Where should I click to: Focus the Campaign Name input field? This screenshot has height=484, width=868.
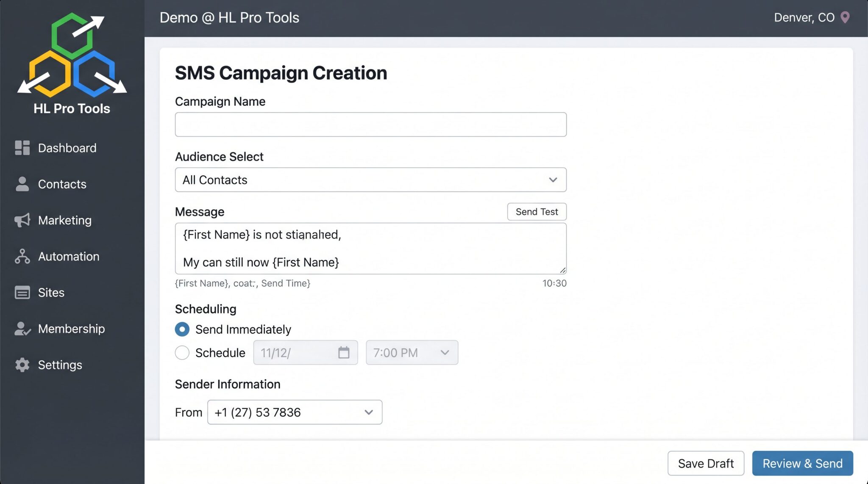(x=370, y=124)
